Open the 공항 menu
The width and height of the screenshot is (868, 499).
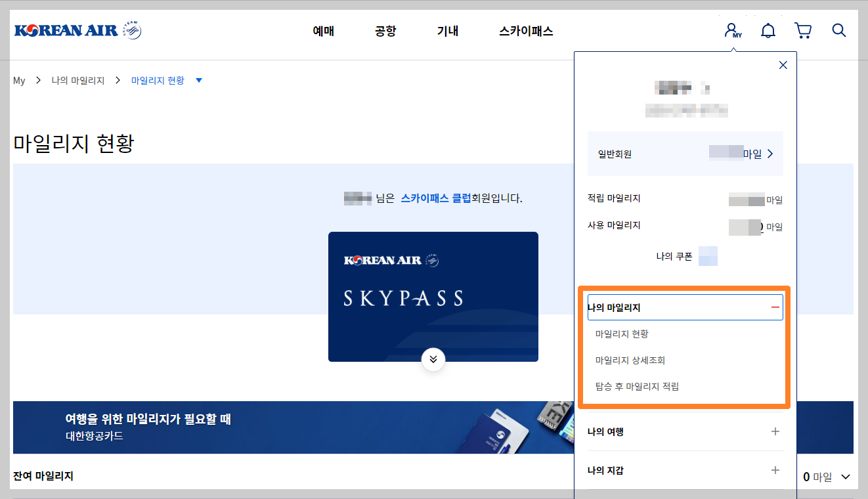tap(385, 31)
